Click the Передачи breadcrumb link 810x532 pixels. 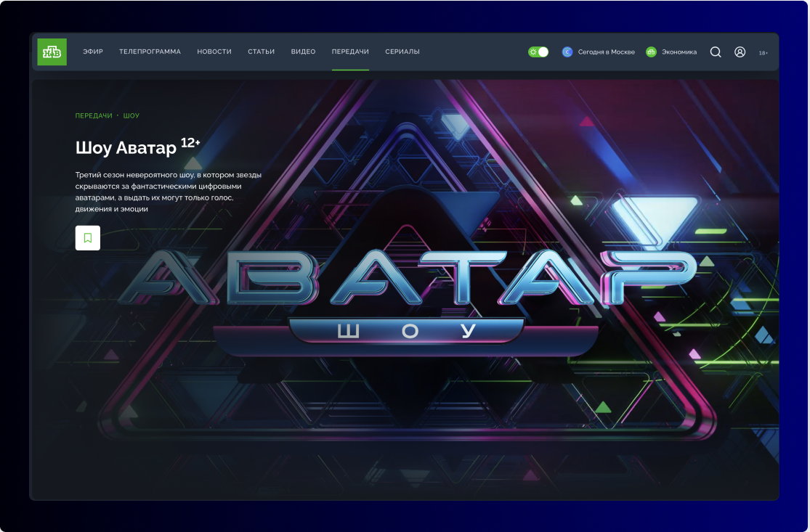coord(94,115)
